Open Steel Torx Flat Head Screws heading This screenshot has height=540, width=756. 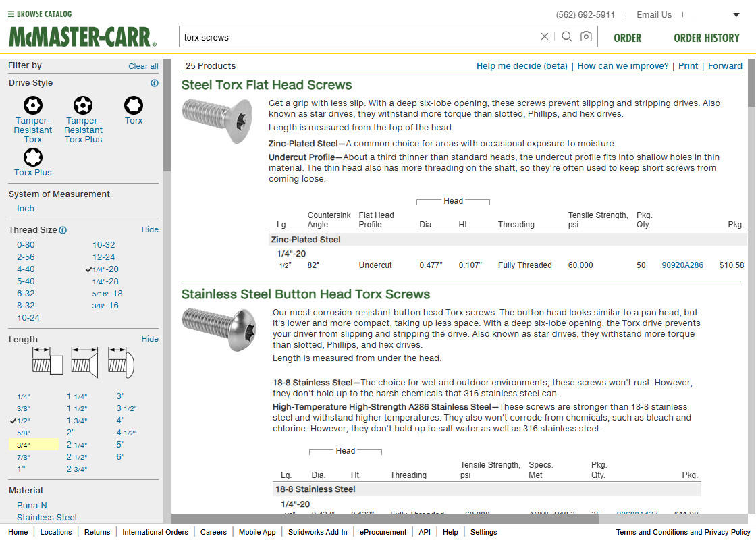[267, 85]
